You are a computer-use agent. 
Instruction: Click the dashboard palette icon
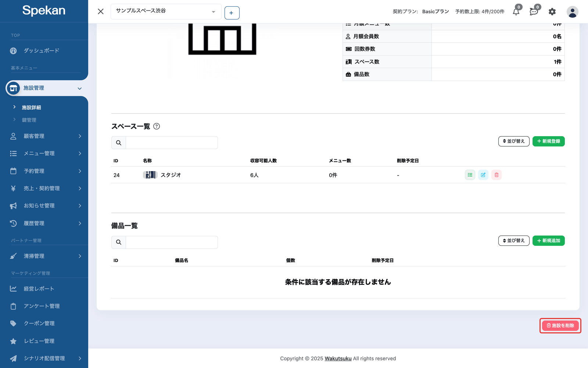(13, 51)
